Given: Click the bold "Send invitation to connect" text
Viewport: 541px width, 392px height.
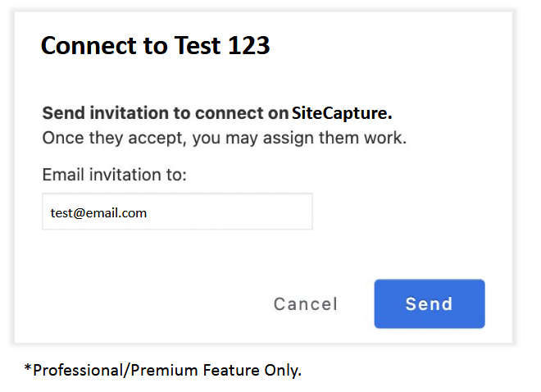Looking at the screenshot, I should pos(164,113).
